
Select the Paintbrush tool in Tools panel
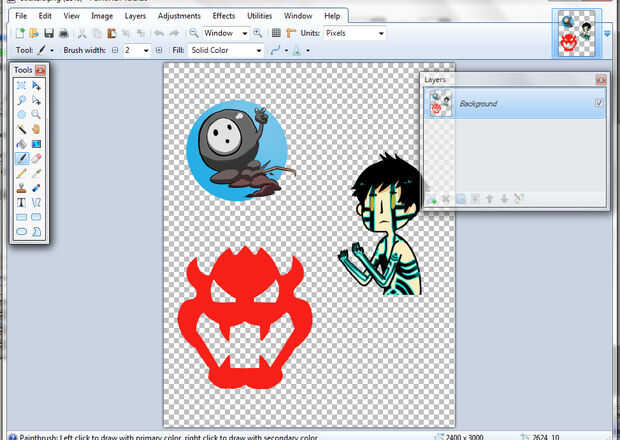pos(21,159)
